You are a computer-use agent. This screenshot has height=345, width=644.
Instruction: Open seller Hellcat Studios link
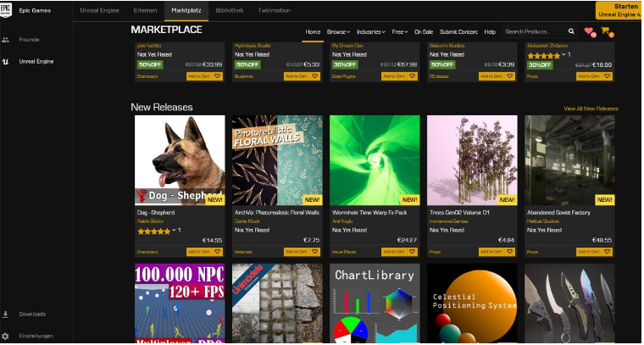[x=543, y=221]
